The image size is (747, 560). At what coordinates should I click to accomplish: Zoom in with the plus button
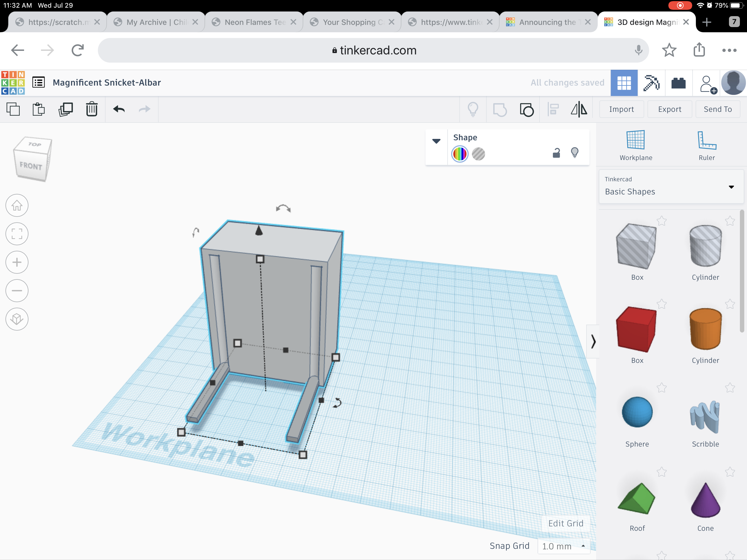(17, 262)
